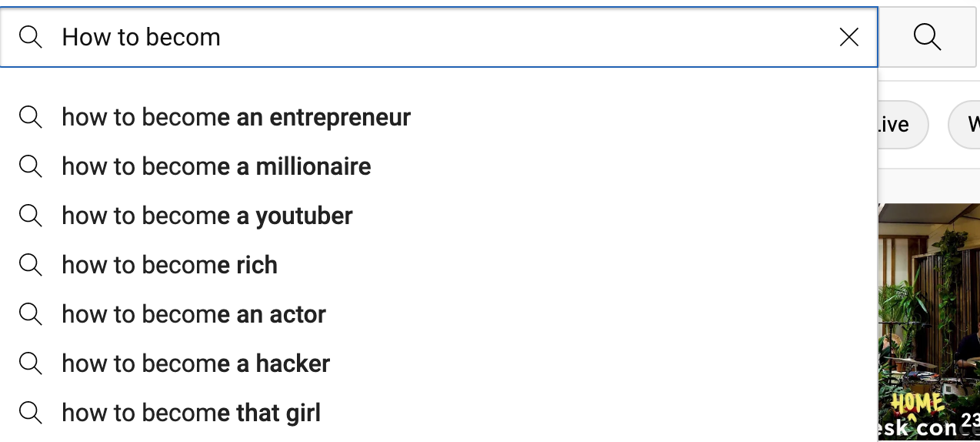Select the 'Live' filter chip

pyautogui.click(x=902, y=125)
